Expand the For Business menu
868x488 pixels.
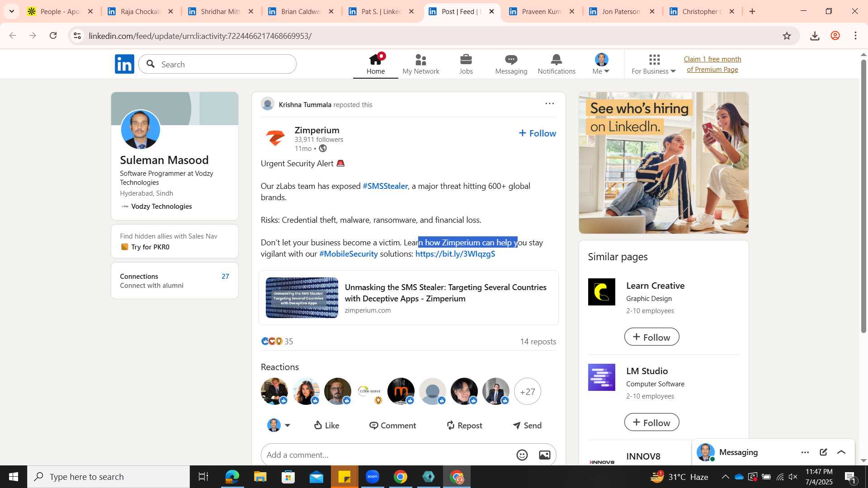click(x=654, y=64)
